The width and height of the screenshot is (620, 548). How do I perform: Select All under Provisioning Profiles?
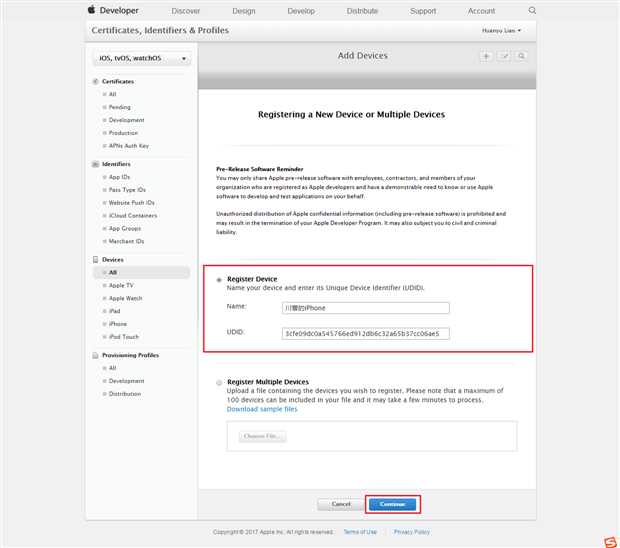click(x=112, y=368)
